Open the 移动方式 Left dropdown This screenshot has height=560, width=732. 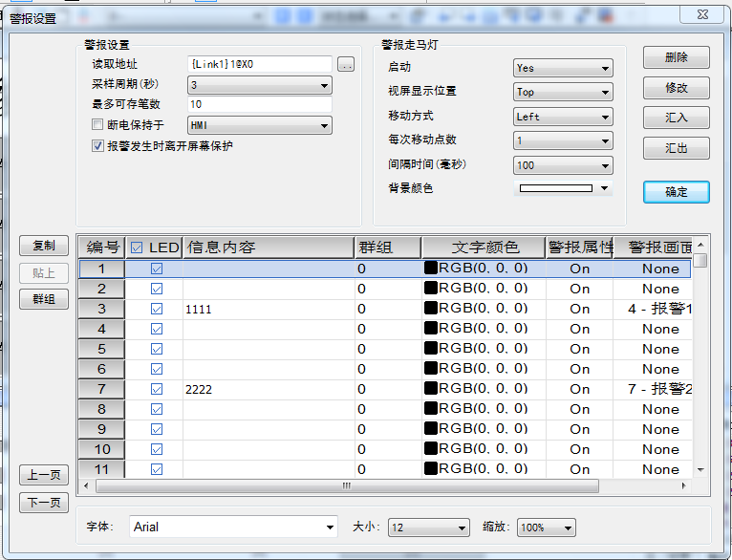(606, 117)
